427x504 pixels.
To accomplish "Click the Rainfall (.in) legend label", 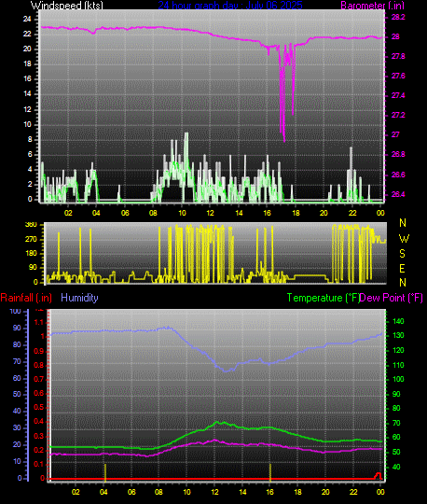I will 26,298.
